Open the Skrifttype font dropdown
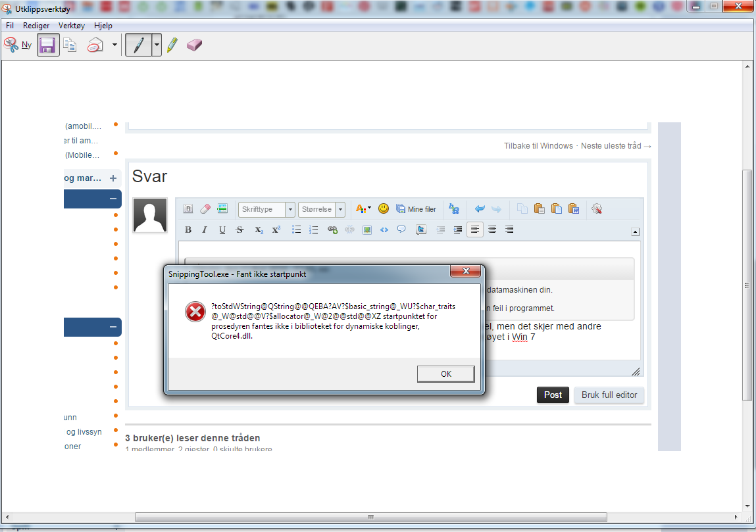Image resolution: width=756 pixels, height=532 pixels. pyautogui.click(x=266, y=209)
